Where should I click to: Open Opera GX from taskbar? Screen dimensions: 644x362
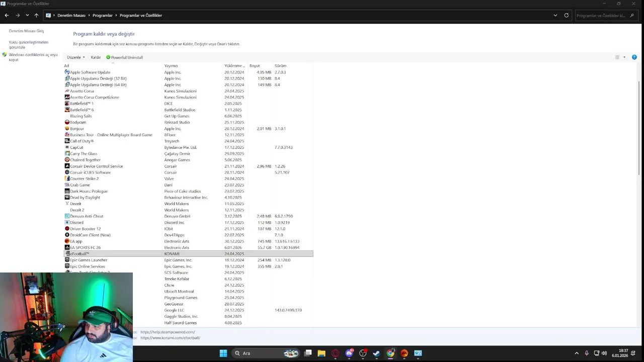[336, 353]
